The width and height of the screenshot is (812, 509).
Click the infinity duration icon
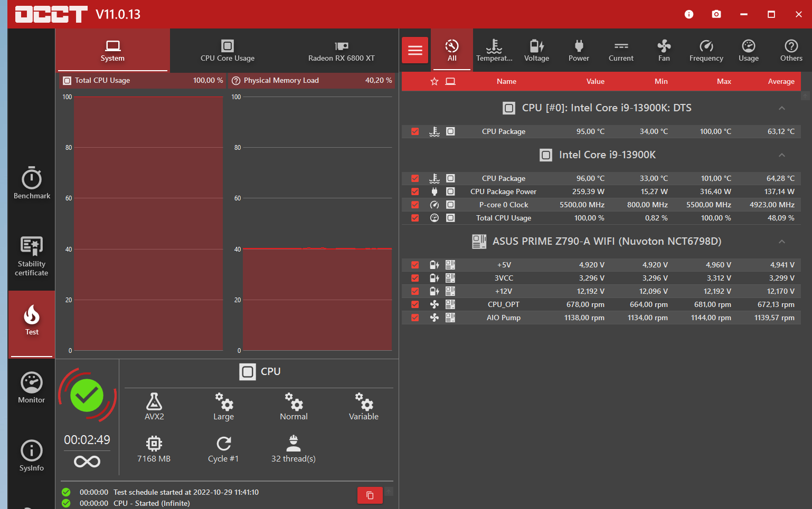[x=87, y=462]
